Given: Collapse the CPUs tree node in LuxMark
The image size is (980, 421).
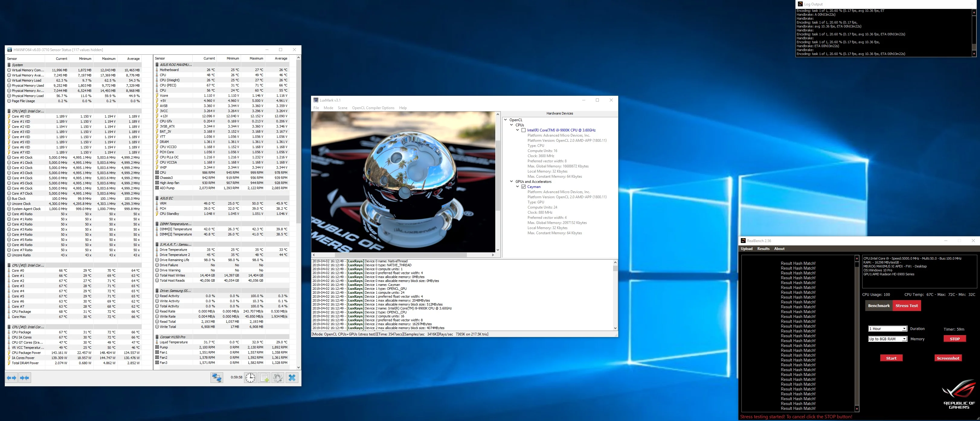Looking at the screenshot, I should (512, 125).
